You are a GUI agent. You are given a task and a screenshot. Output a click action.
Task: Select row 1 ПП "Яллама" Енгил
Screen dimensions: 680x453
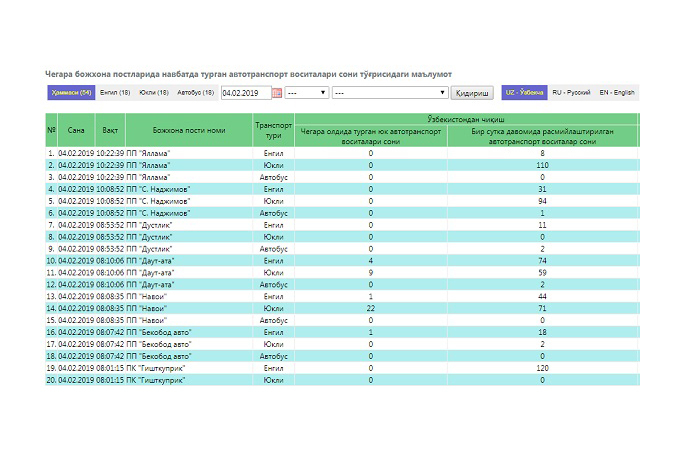coord(342,153)
